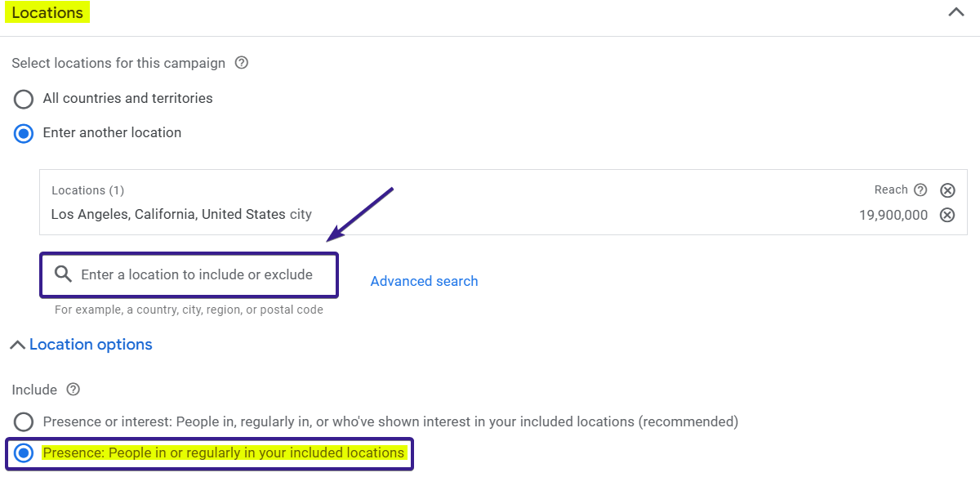Select 'Enter another location' radio button
This screenshot has height=477, width=980.
[24, 133]
